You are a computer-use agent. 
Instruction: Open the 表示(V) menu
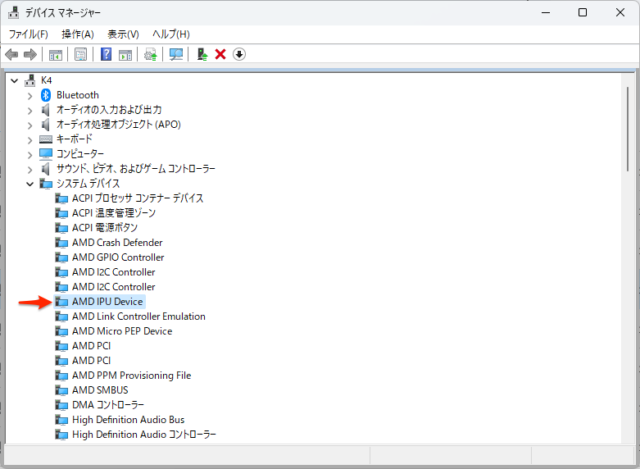click(123, 34)
